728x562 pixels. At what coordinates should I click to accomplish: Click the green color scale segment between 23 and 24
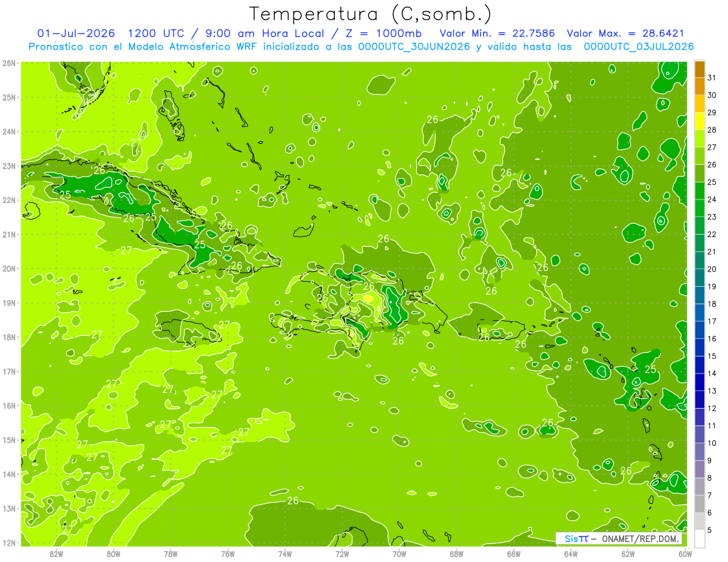pos(699,208)
